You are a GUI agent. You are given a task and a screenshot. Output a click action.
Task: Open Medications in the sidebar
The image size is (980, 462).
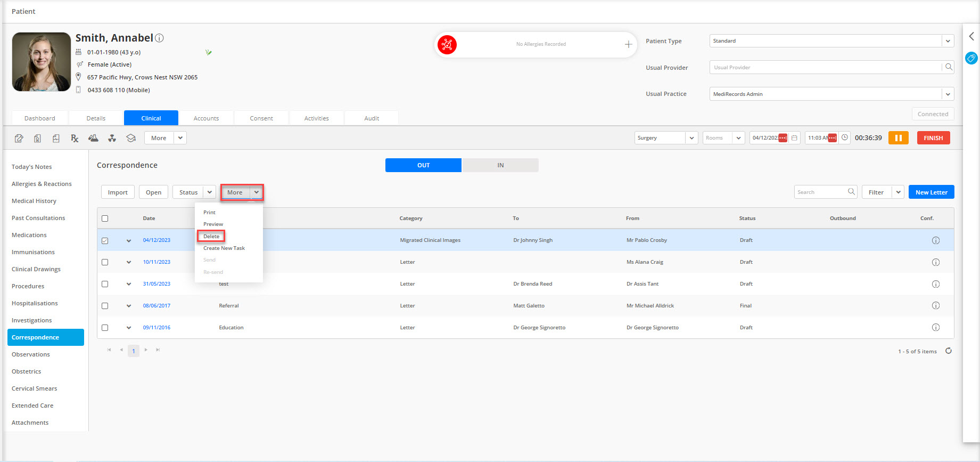[x=29, y=235]
